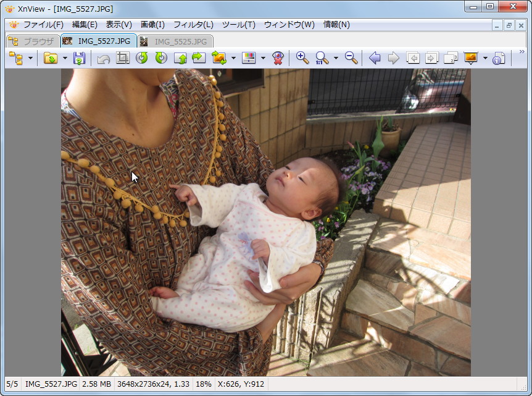Click IMG_5527.JPG in the status bar
The height and width of the screenshot is (396, 532).
(x=51, y=384)
